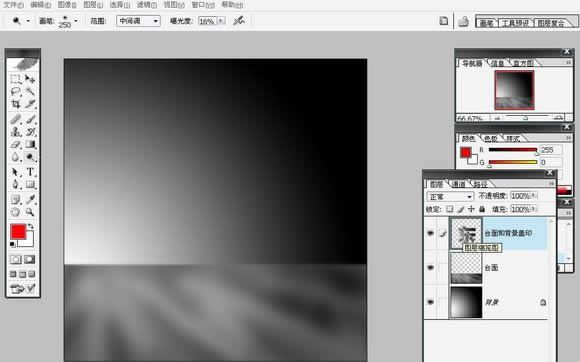Select the Move tool
This screenshot has height=362, width=580.
tap(30, 79)
